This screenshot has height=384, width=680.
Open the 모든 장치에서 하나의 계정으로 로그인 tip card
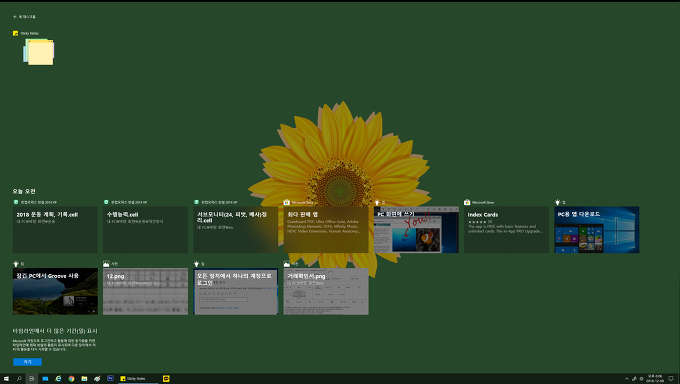235,291
